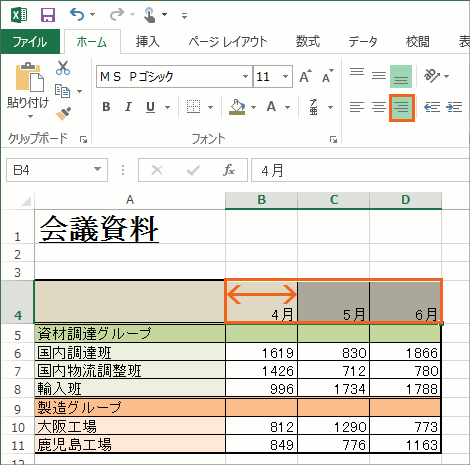Undo the last action
Image resolution: width=470 pixels, height=465 pixels.
(x=77, y=15)
